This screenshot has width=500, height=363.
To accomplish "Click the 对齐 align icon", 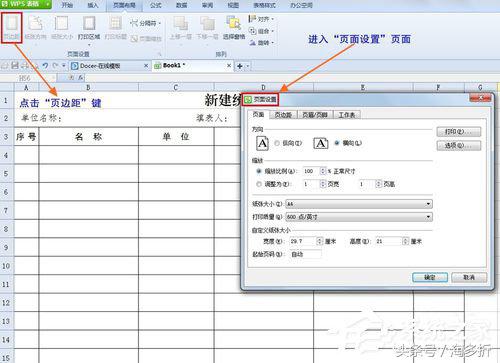I will tap(252, 19).
